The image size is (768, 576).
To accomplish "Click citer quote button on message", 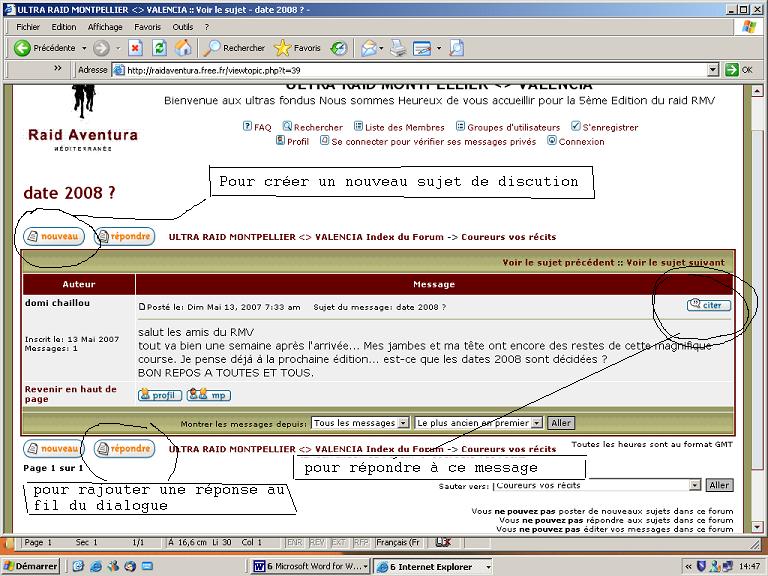I will pyautogui.click(x=709, y=305).
